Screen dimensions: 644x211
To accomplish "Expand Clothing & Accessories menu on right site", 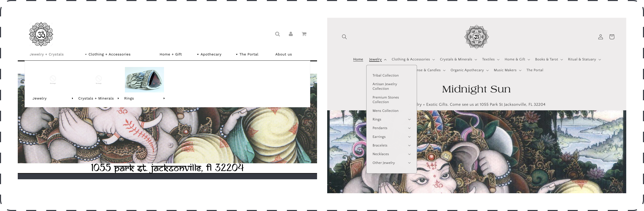I will point(413,59).
